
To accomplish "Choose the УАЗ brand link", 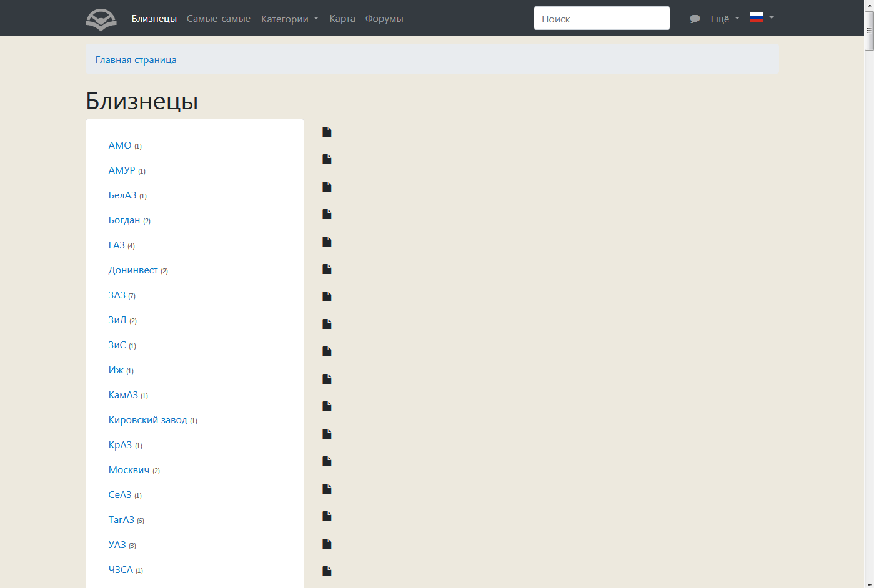I will coord(117,545).
